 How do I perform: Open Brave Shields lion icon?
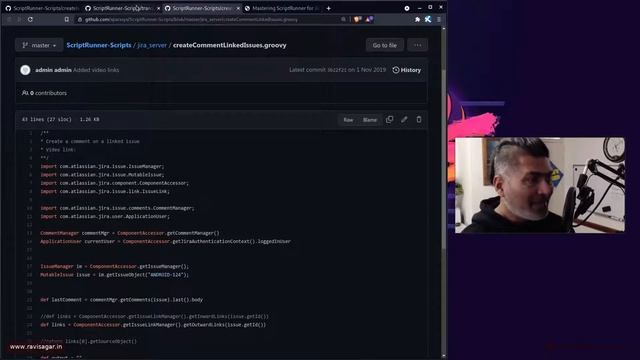tap(358, 20)
